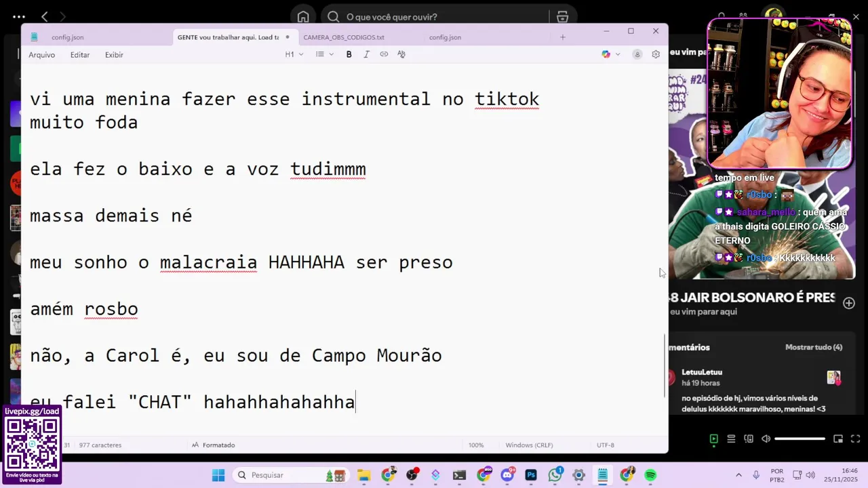This screenshot has width=868, height=488.
Task: Open Terminal from taskbar
Action: click(460, 475)
